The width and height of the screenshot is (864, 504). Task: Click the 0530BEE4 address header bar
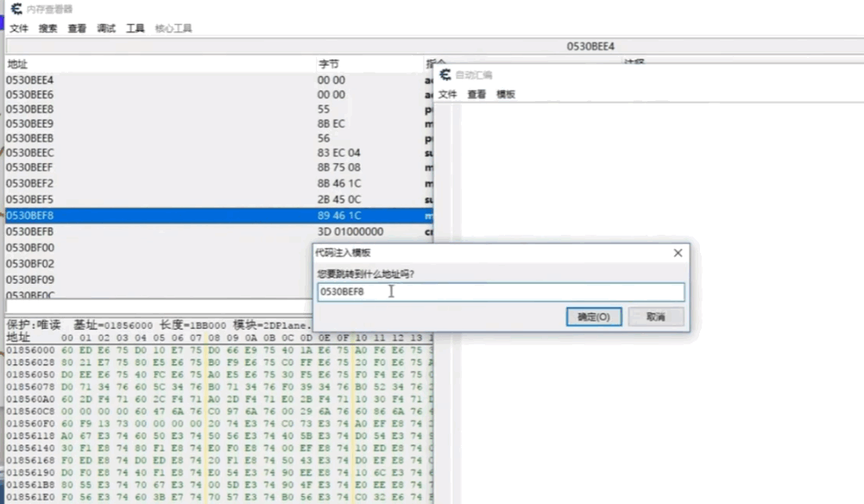tap(590, 46)
